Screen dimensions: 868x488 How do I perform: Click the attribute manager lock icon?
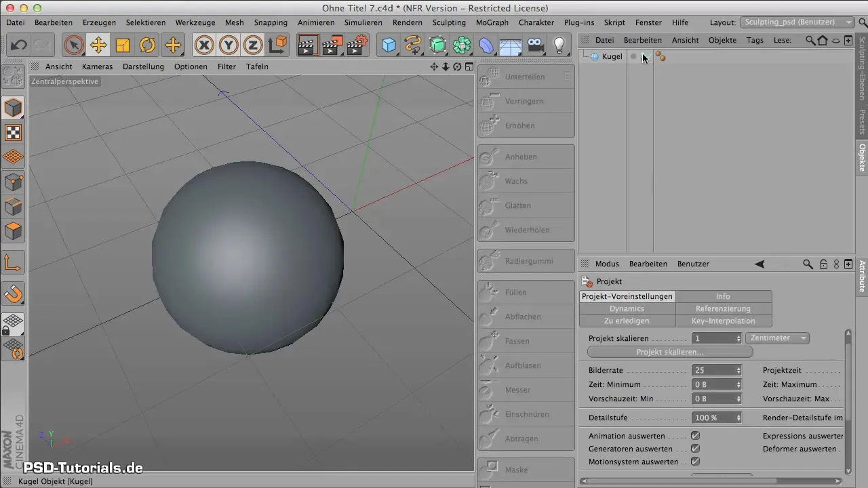823,264
